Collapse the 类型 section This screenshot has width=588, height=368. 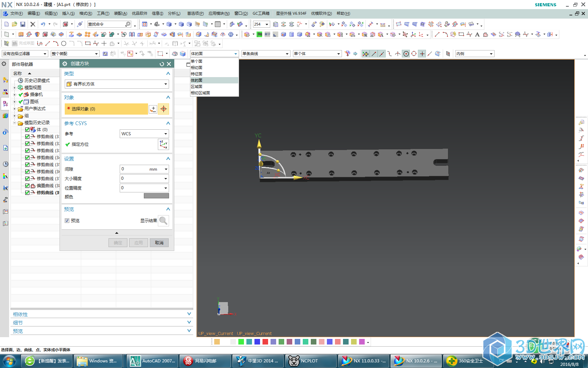pos(168,74)
